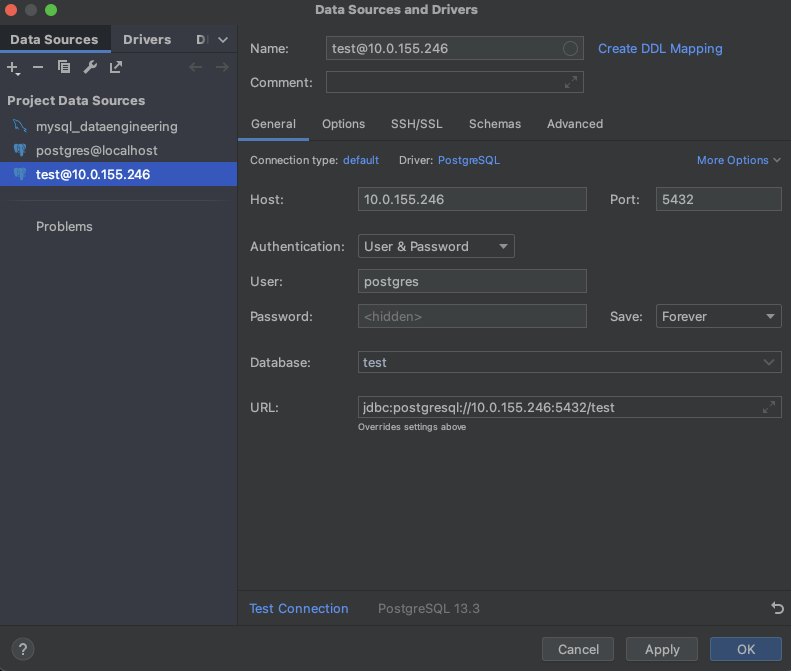Open driver settings via wrench icon
Viewport: 791px width, 671px height.
pyautogui.click(x=90, y=67)
